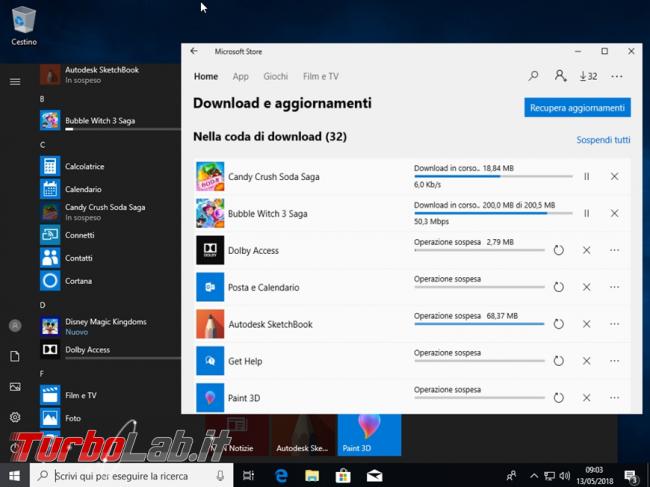Cancel Bubble Witch 3 Saga download
This screenshot has height=487, width=650.
click(x=614, y=213)
